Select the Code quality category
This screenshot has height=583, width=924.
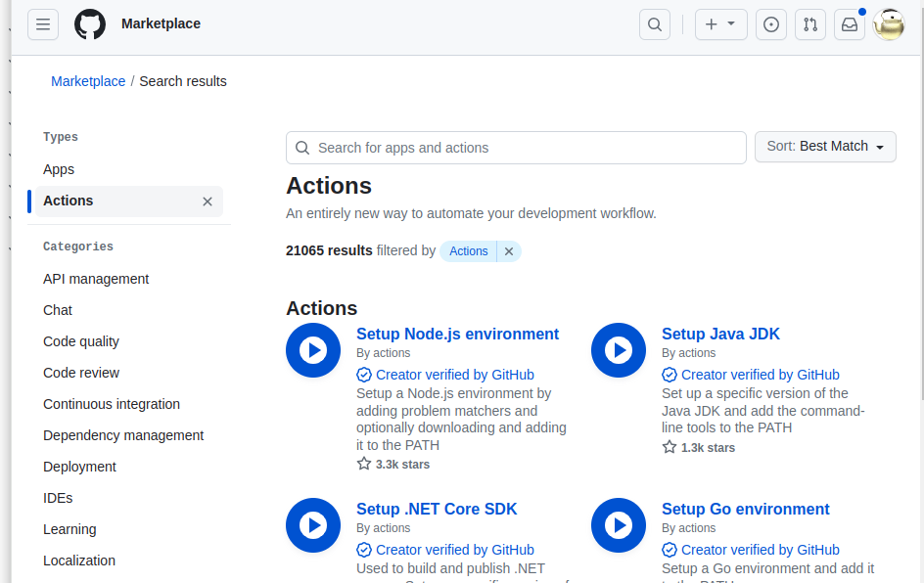(x=81, y=341)
